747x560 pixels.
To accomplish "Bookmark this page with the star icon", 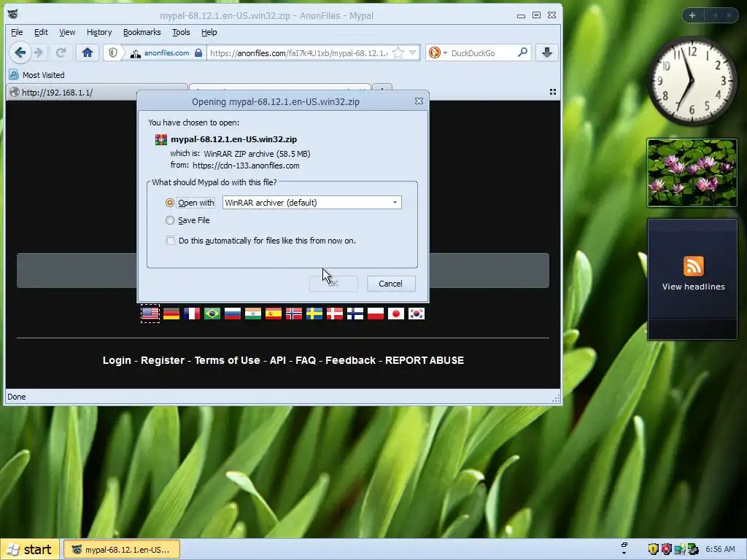I will tap(398, 52).
